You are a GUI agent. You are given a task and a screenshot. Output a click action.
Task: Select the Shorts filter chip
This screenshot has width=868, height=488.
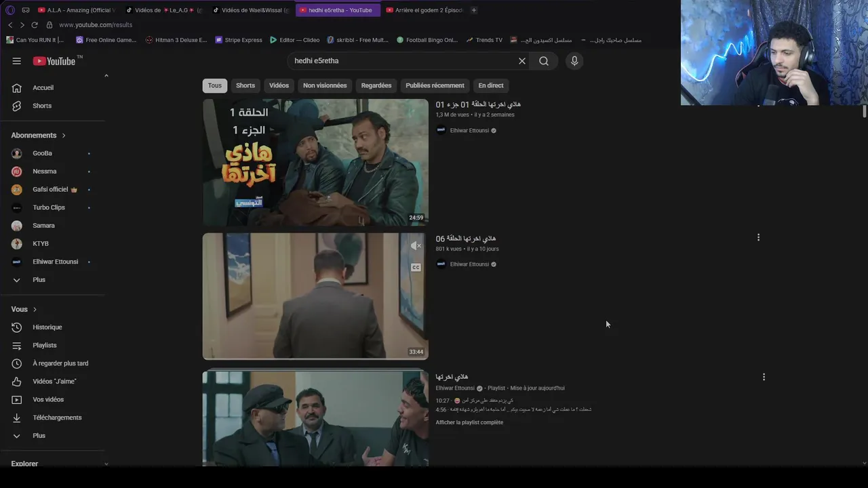tap(245, 85)
